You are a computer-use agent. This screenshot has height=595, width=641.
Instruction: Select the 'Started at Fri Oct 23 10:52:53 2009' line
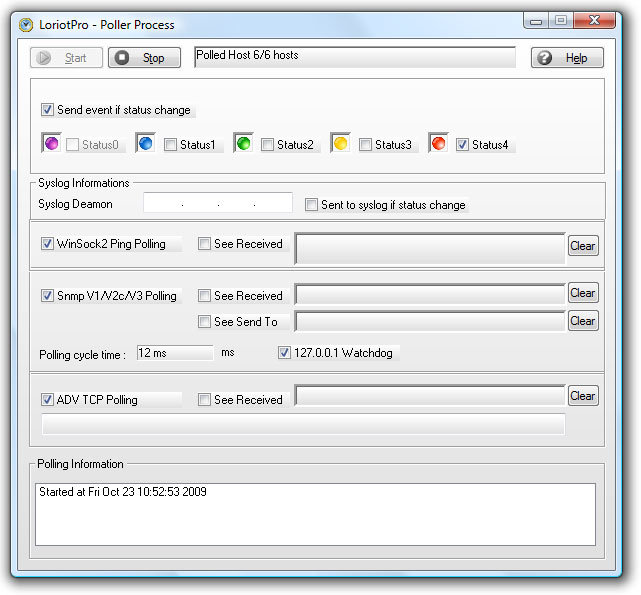click(123, 492)
